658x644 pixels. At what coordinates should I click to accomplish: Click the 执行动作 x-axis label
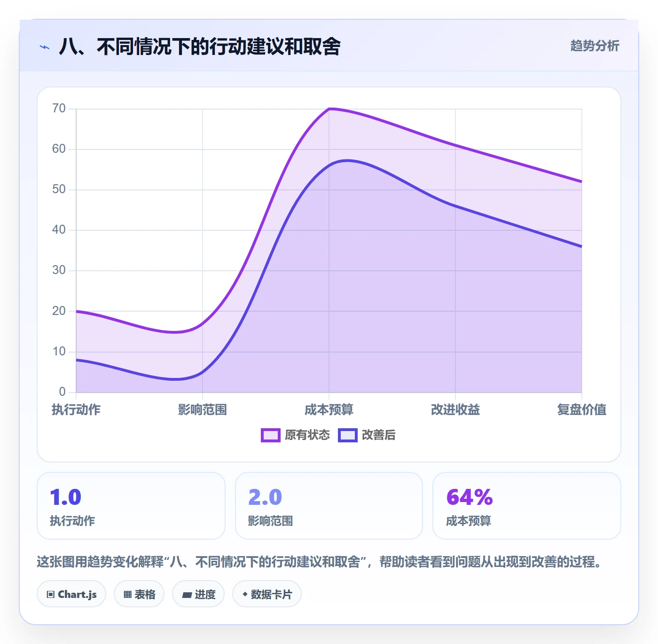point(76,409)
